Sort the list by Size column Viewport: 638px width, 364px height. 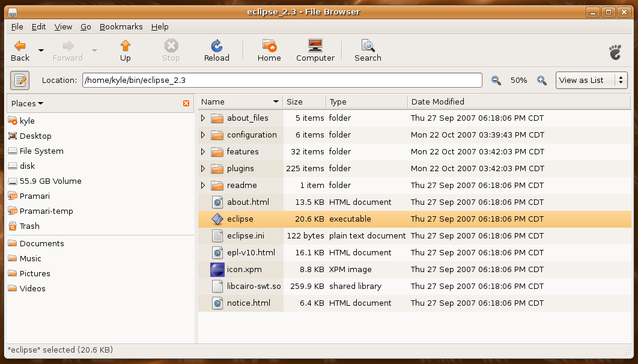tap(305, 102)
